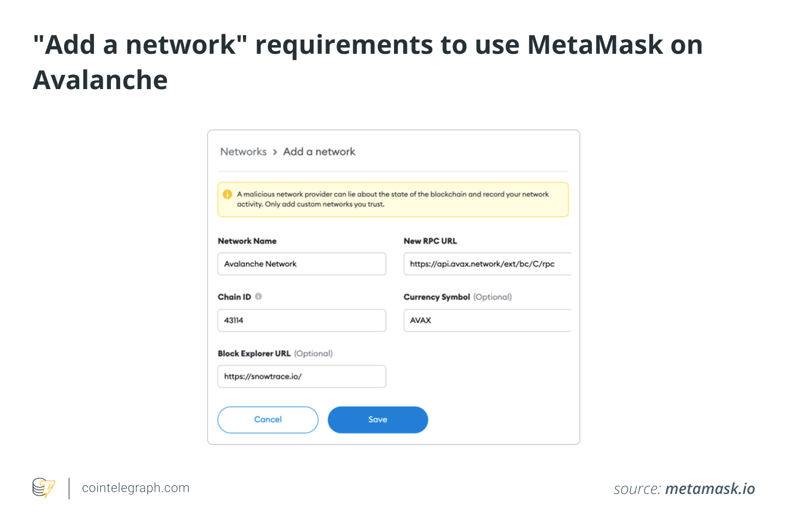Click the New RPC URL input field

[486, 264]
